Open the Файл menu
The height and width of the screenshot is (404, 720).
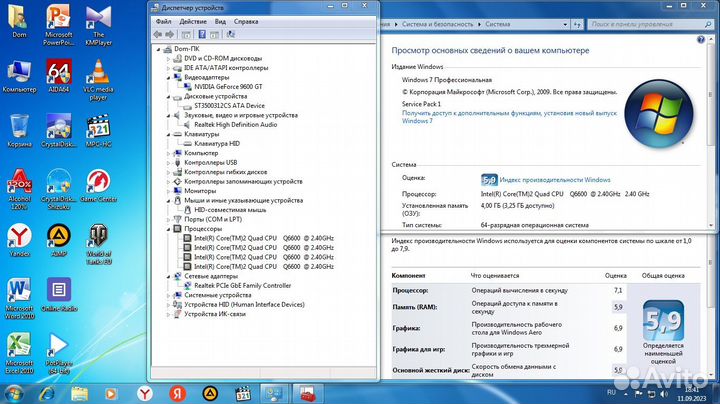(163, 22)
